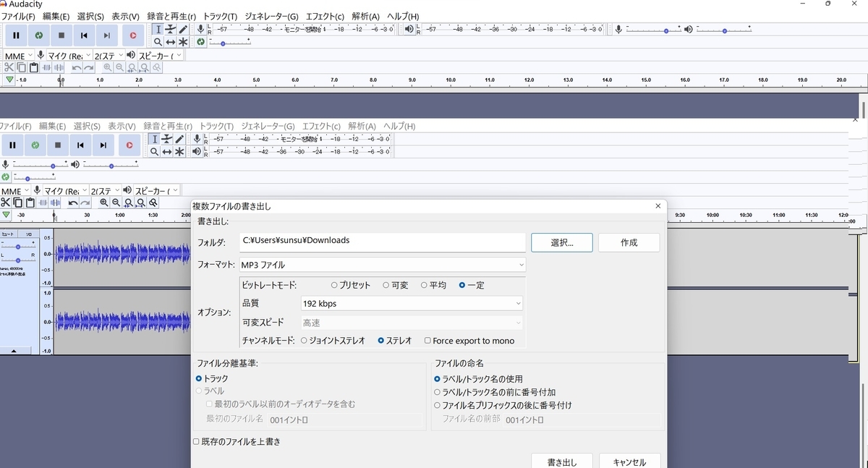The image size is (868, 468).
Task: Select トラック as file split basis
Action: [x=212, y=378]
